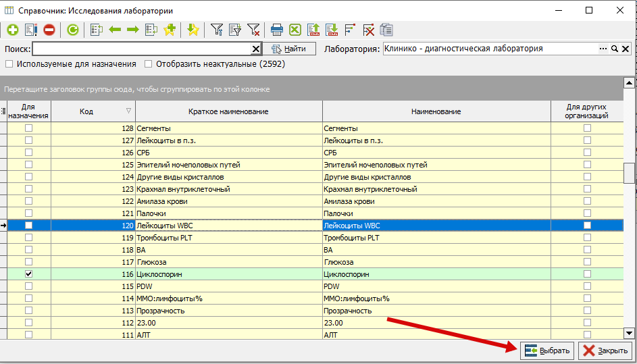The image size is (637, 364).
Task: Open filter settings funnel icon
Action: [217, 30]
